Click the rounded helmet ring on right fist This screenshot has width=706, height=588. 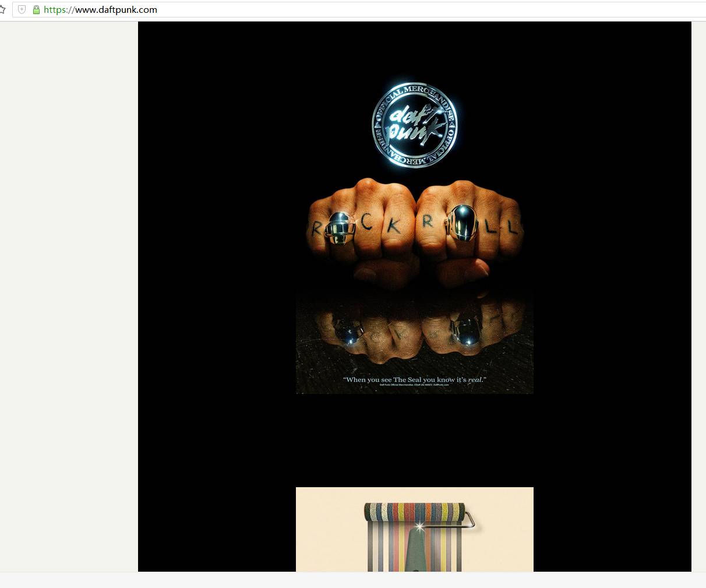[463, 222]
